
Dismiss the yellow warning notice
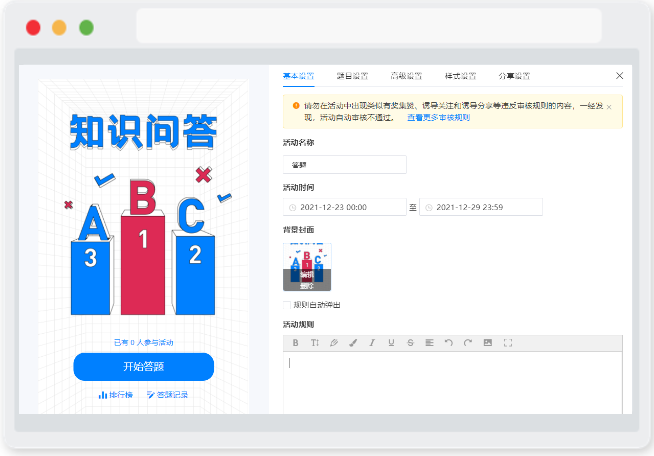pyautogui.click(x=609, y=107)
